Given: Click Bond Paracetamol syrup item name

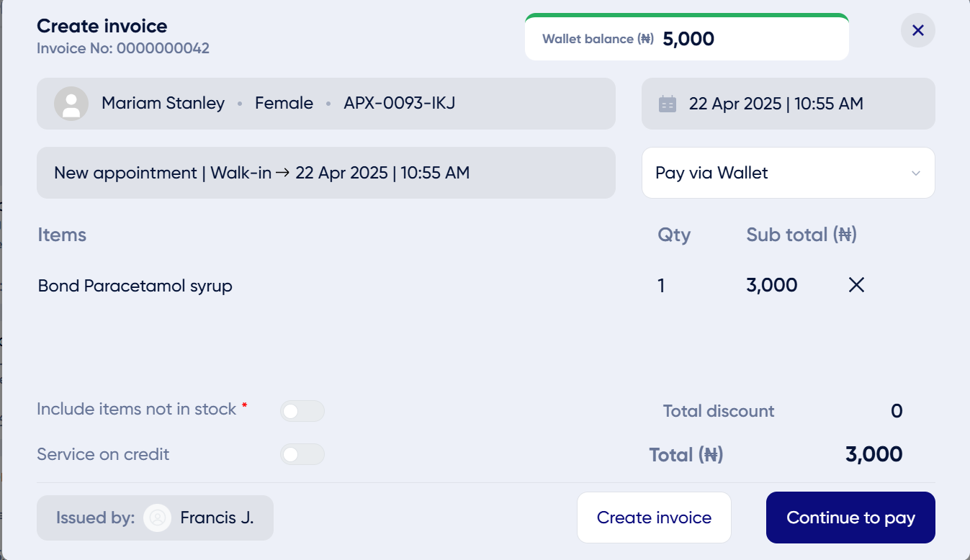Looking at the screenshot, I should pyautogui.click(x=135, y=286).
